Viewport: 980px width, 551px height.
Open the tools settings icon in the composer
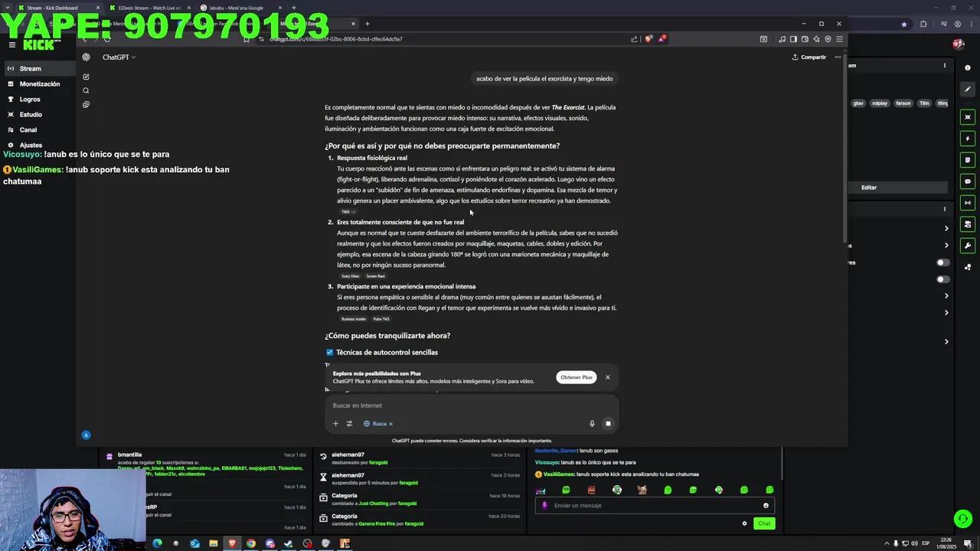click(x=349, y=423)
